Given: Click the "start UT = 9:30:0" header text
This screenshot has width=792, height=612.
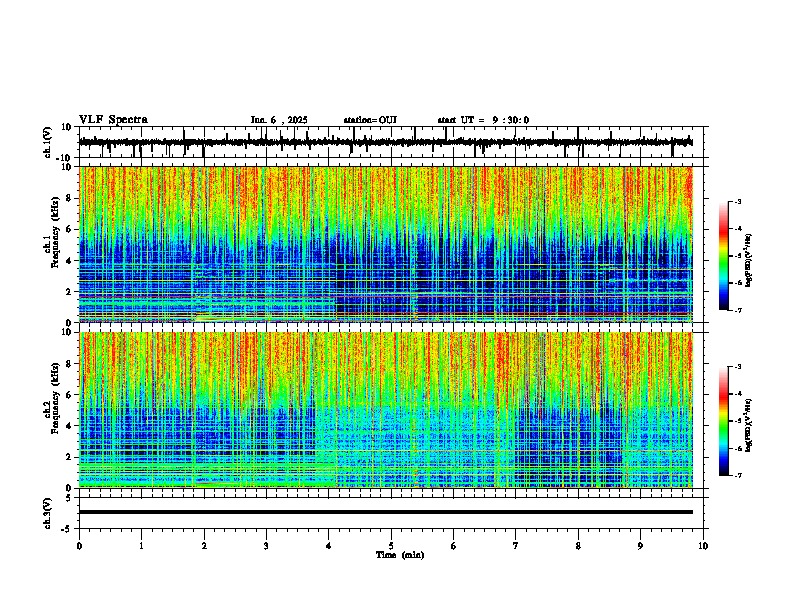Looking at the screenshot, I should (483, 120).
